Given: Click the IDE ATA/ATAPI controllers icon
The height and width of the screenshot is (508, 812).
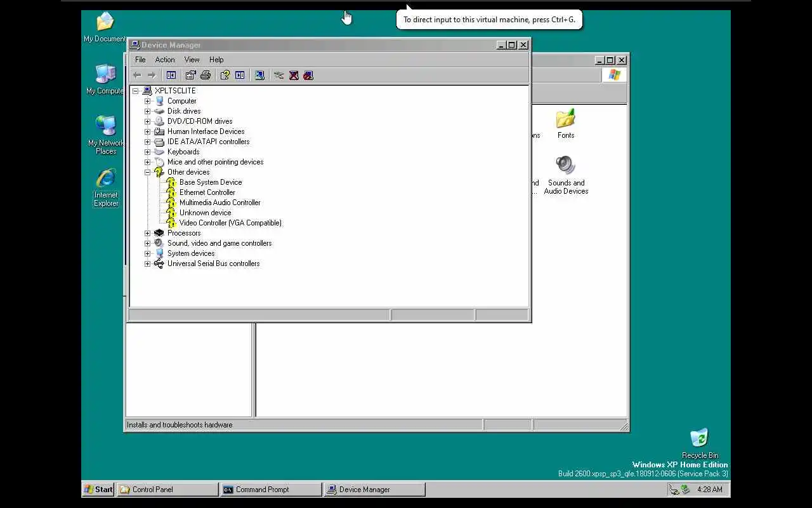Looking at the screenshot, I should click(x=159, y=142).
